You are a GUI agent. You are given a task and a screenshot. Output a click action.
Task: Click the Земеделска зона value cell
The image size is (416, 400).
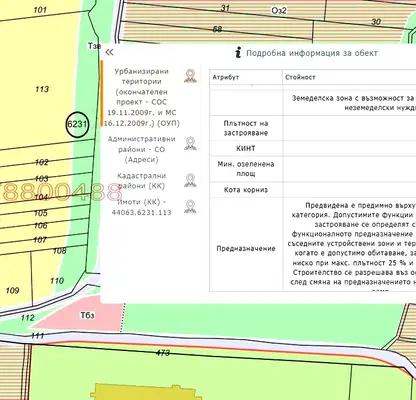(350, 103)
